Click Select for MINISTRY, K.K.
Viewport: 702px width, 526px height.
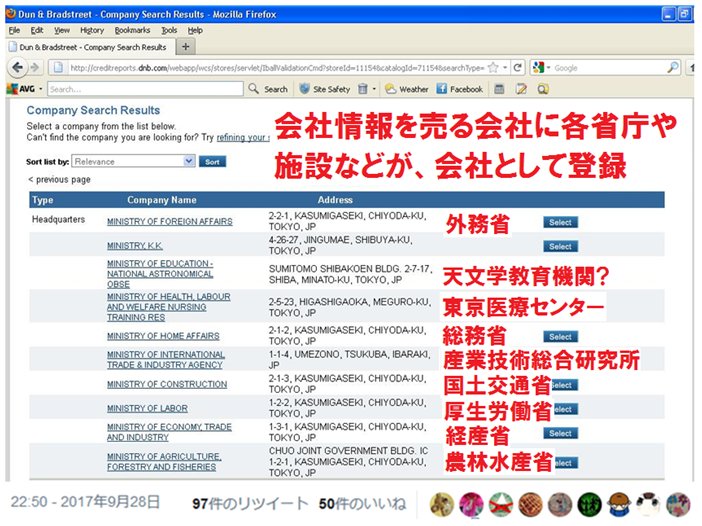(561, 246)
